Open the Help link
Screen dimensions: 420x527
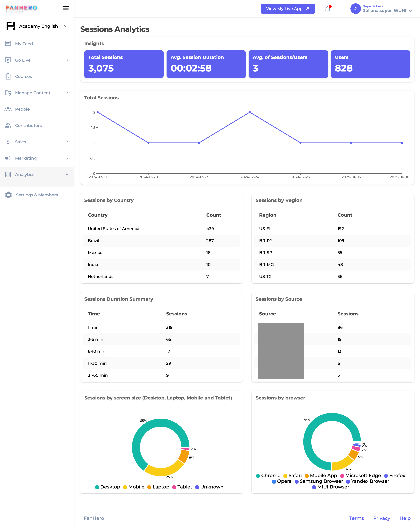[405, 518]
